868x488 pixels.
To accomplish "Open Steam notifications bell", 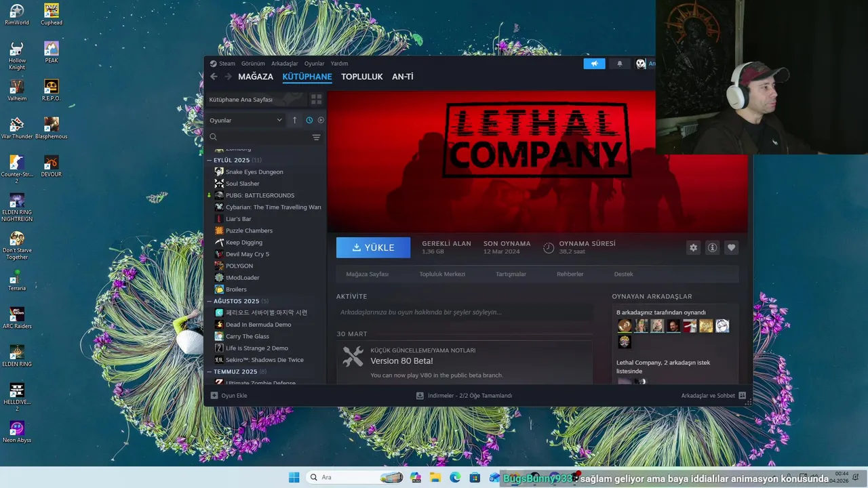I will click(619, 64).
